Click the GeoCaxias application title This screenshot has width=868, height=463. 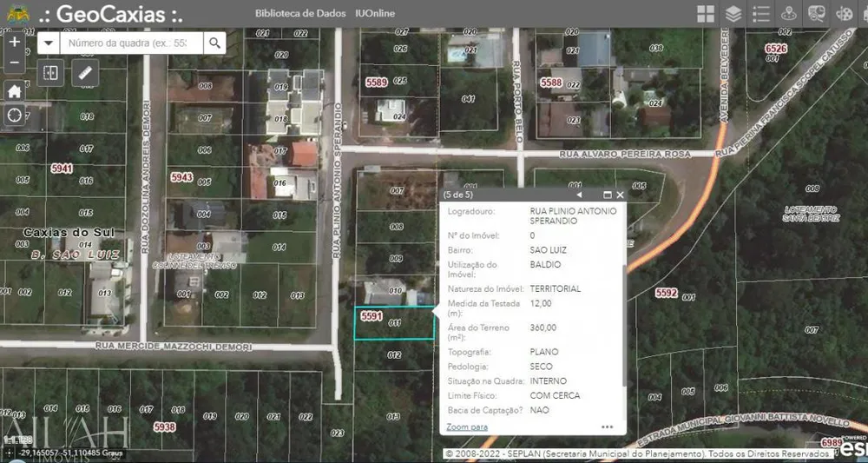pos(111,15)
